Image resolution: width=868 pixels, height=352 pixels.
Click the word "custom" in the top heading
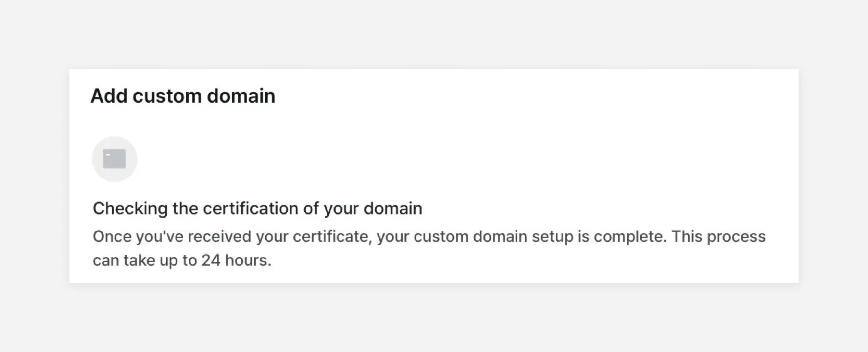[167, 96]
